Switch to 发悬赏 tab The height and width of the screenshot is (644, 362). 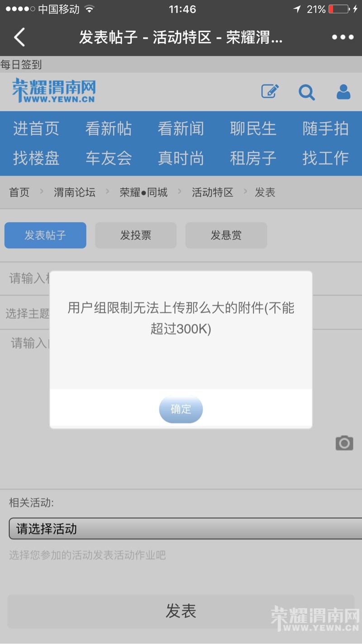click(226, 235)
